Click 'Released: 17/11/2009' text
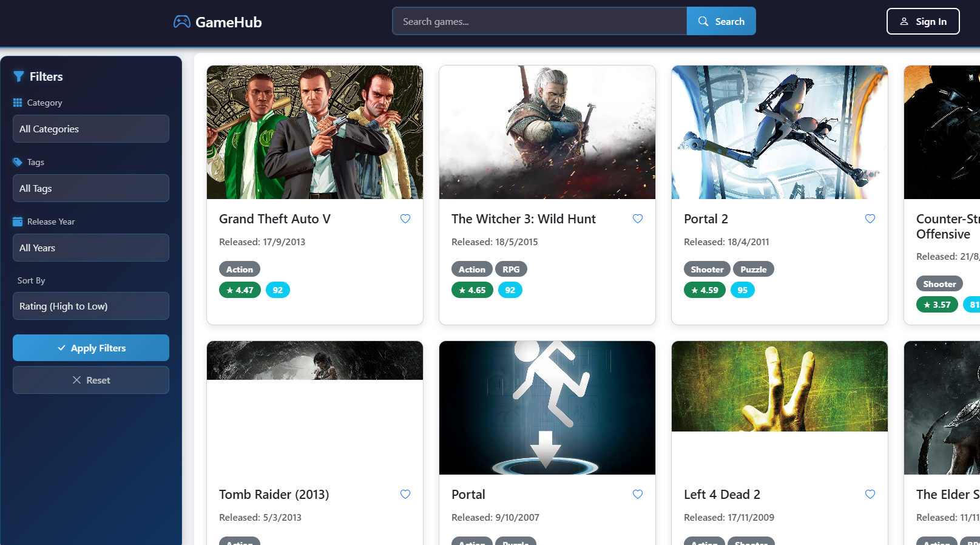The image size is (980, 545). point(729,518)
